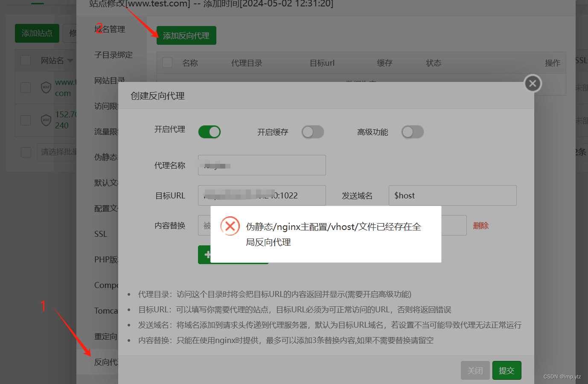Click the 状态 column header
The image size is (588, 384).
pyautogui.click(x=434, y=63)
